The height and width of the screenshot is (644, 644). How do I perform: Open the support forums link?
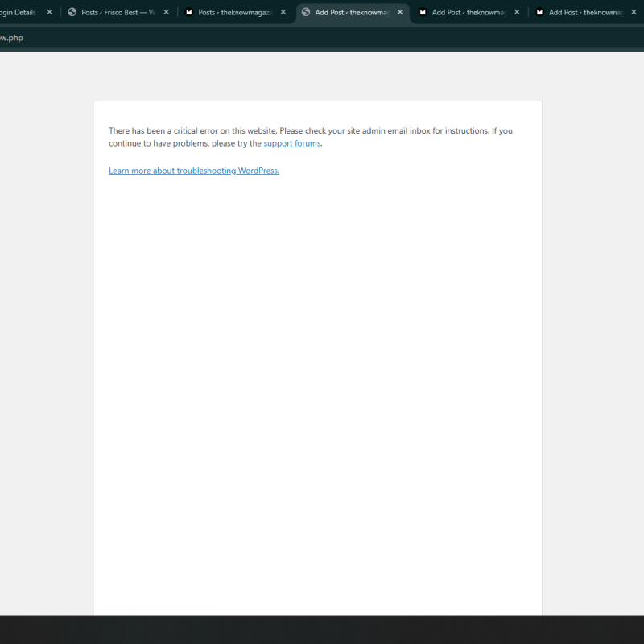tap(291, 144)
